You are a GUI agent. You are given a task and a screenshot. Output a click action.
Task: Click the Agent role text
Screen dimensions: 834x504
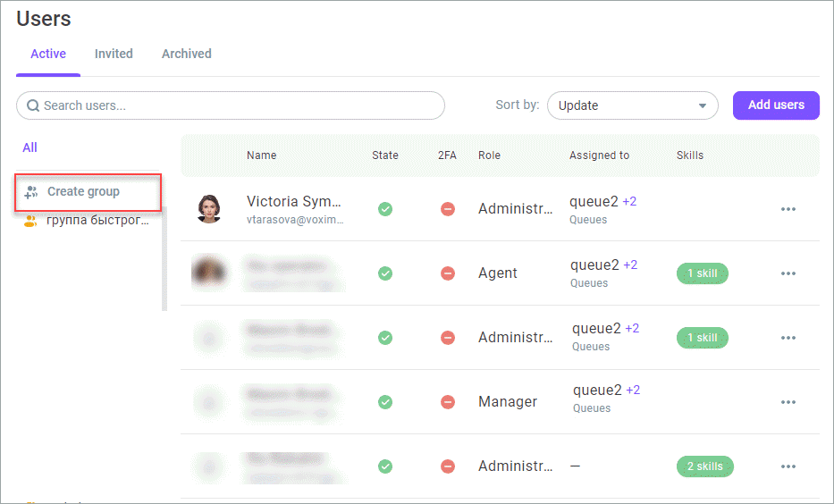pos(497,273)
